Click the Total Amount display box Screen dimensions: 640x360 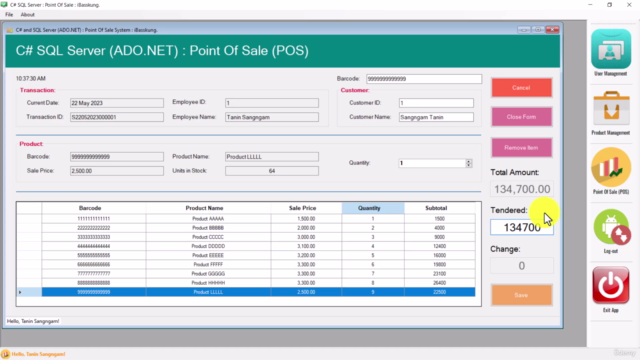(x=522, y=189)
